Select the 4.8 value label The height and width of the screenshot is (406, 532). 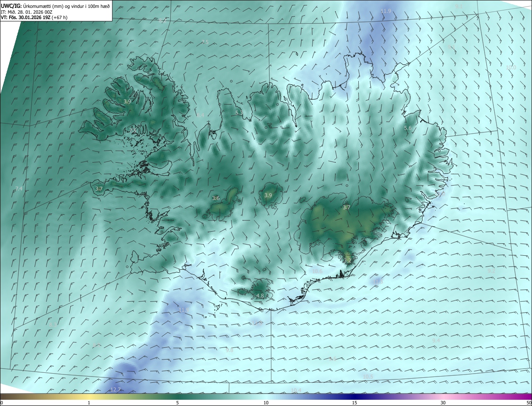point(260,296)
